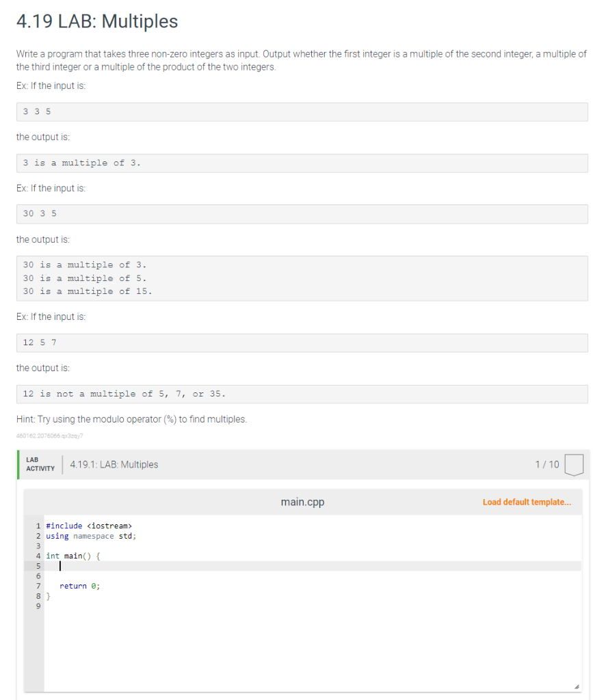Click 'using namespace std;' code line
The width and height of the screenshot is (606, 700).
pos(91,536)
